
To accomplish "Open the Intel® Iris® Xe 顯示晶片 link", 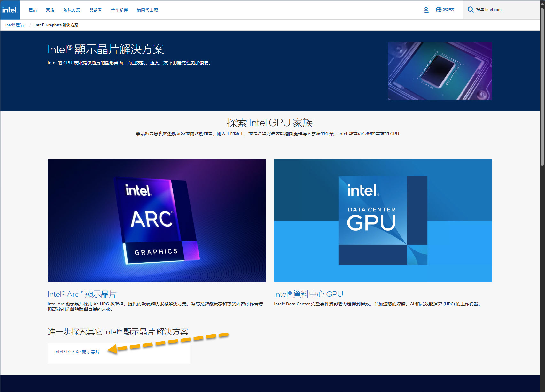I will 77,352.
